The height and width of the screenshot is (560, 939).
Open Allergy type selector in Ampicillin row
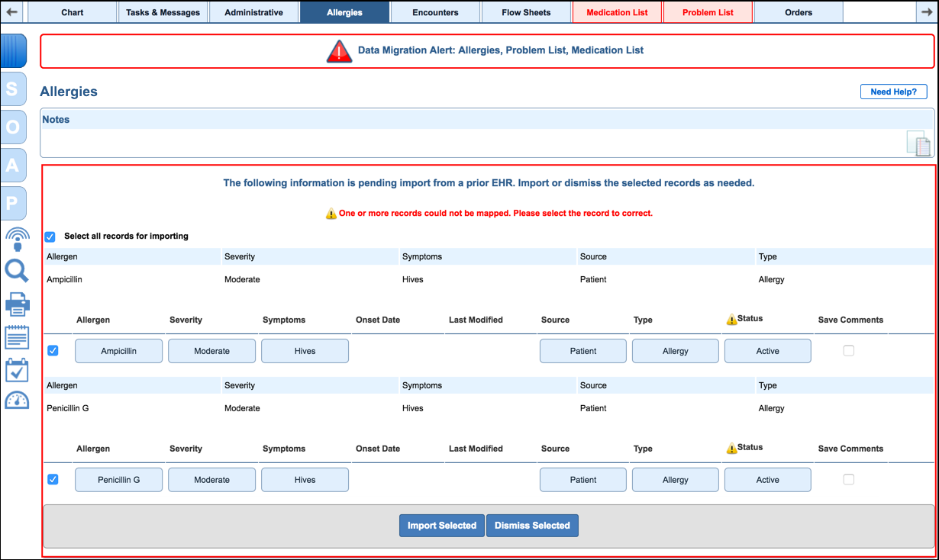[x=676, y=351]
